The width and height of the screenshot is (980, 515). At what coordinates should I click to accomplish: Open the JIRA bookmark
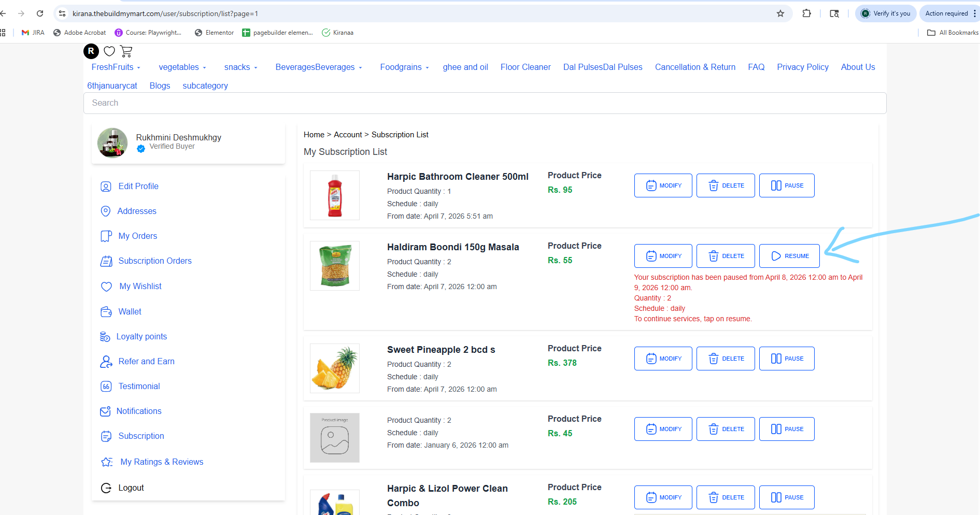pos(33,33)
